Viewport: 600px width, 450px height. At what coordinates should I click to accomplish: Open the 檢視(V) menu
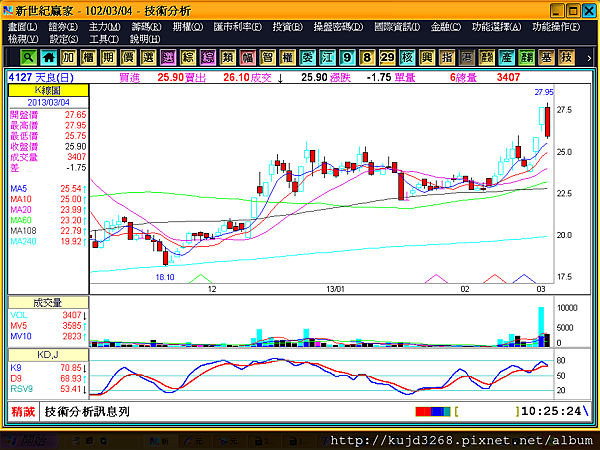click(x=23, y=39)
